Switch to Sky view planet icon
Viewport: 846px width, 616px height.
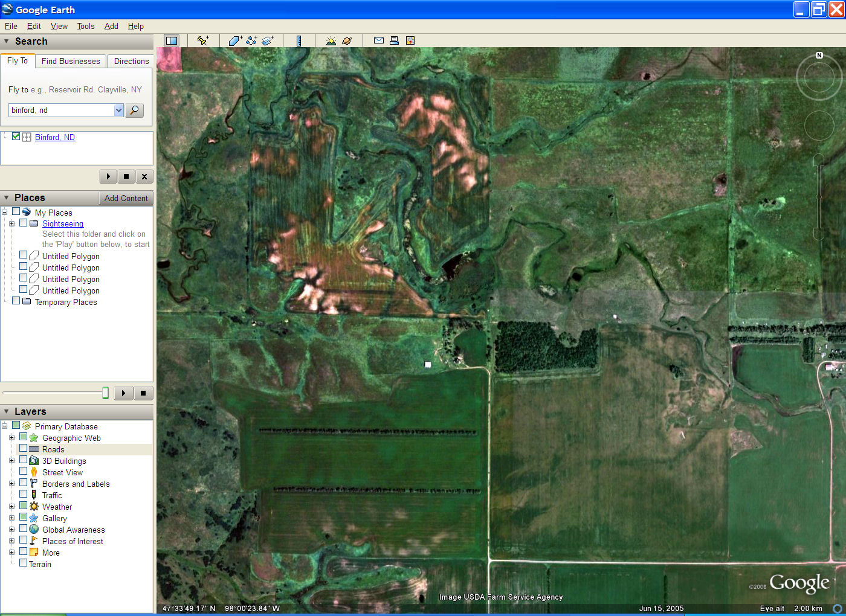click(347, 40)
